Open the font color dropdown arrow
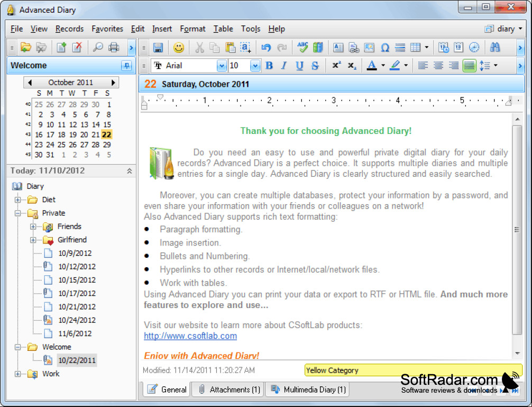532x407 pixels. pos(383,66)
